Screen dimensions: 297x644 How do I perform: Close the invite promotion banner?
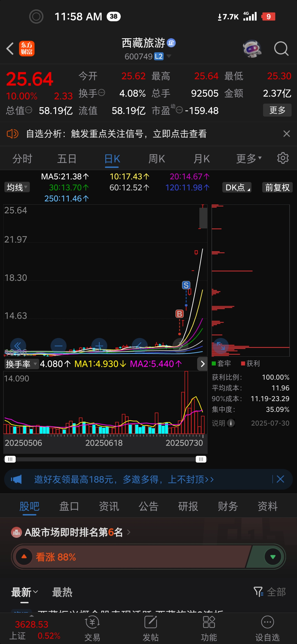click(280, 479)
